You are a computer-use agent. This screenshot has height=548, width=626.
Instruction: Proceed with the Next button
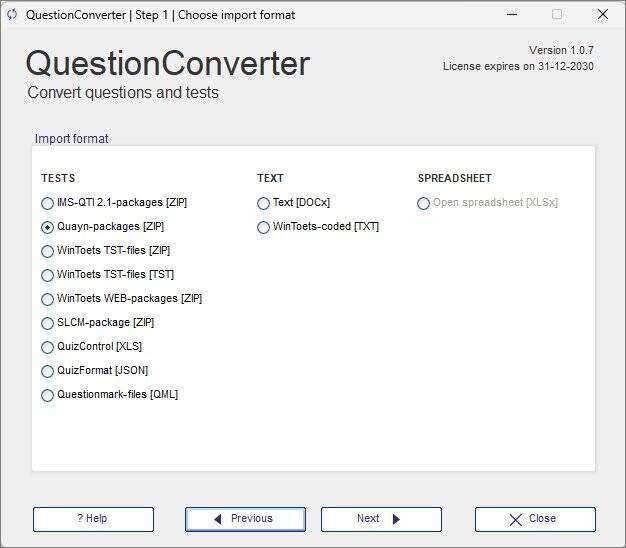(x=381, y=519)
